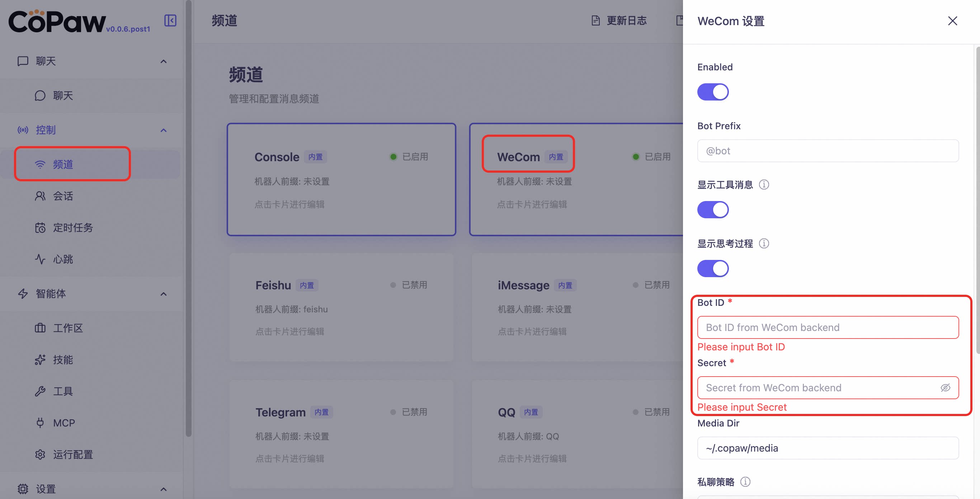
Task: Close the WeCom 设置 drawer
Action: pyautogui.click(x=952, y=21)
